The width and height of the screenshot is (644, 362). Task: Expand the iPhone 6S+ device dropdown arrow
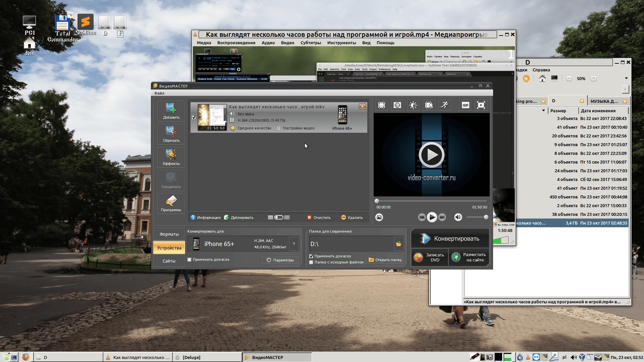294,244
